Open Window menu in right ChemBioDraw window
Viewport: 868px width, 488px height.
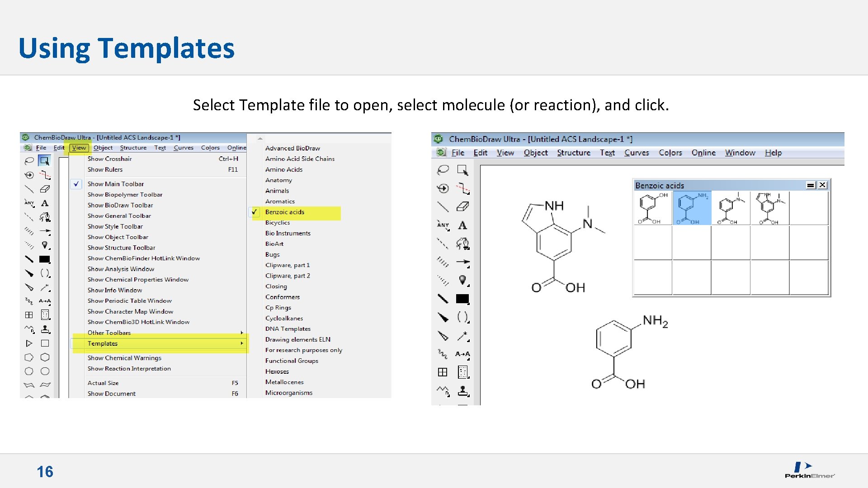point(740,153)
